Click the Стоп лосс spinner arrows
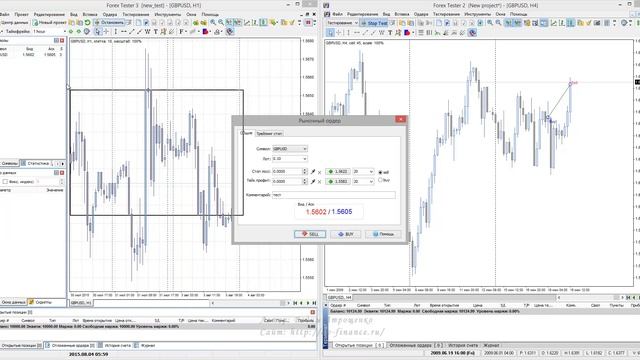 pos(305,171)
